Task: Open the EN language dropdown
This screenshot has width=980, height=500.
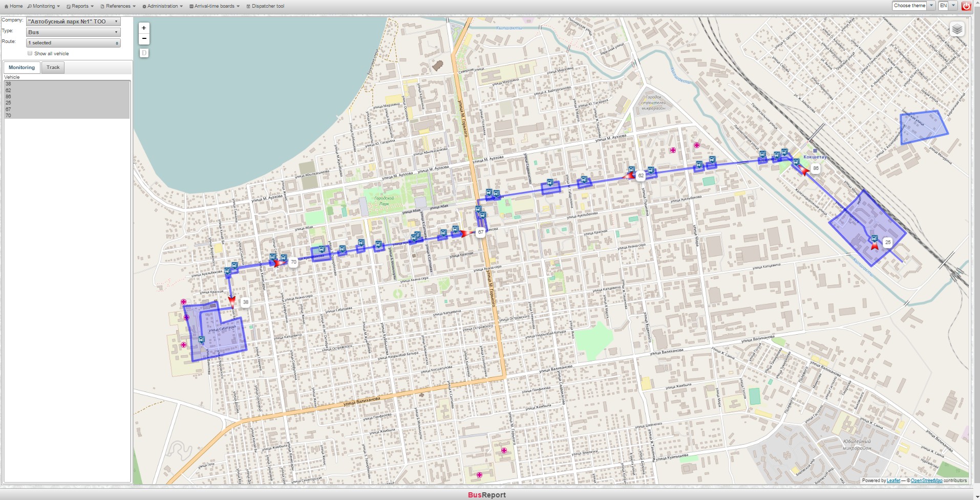Action: [x=947, y=6]
